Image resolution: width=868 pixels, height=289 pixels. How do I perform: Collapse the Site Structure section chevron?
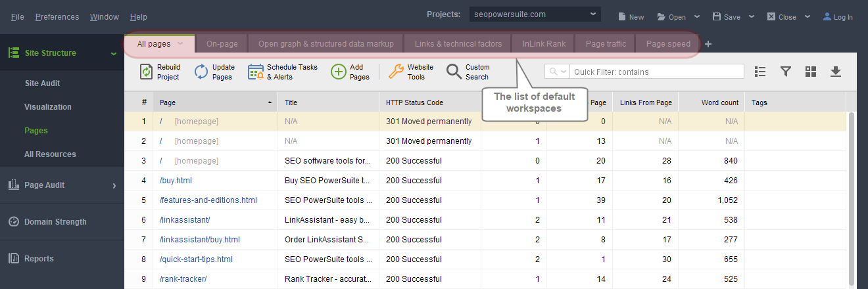pos(114,53)
